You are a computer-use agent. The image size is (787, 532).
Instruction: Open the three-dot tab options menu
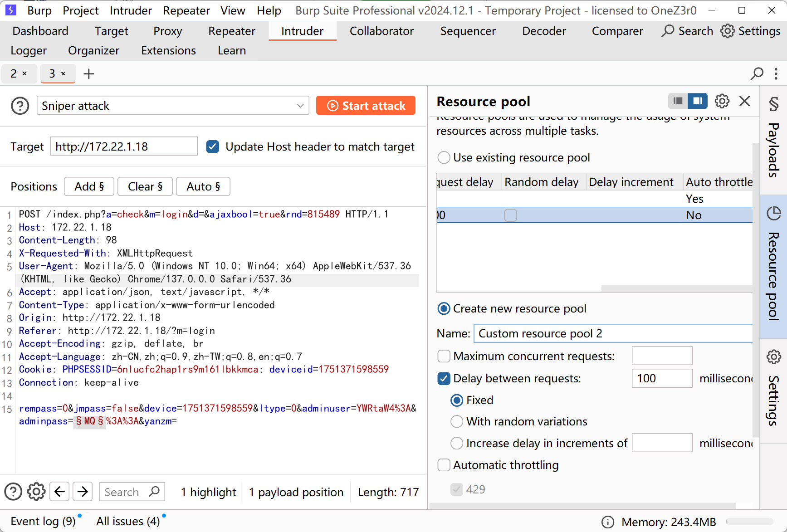(776, 73)
